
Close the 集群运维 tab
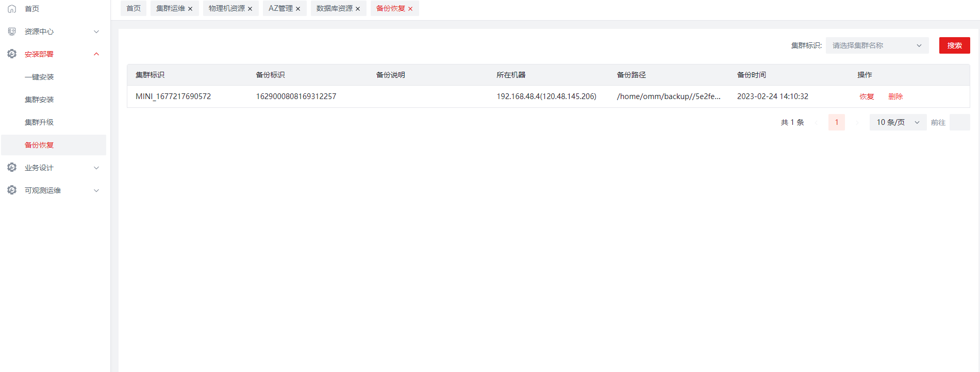(x=190, y=9)
